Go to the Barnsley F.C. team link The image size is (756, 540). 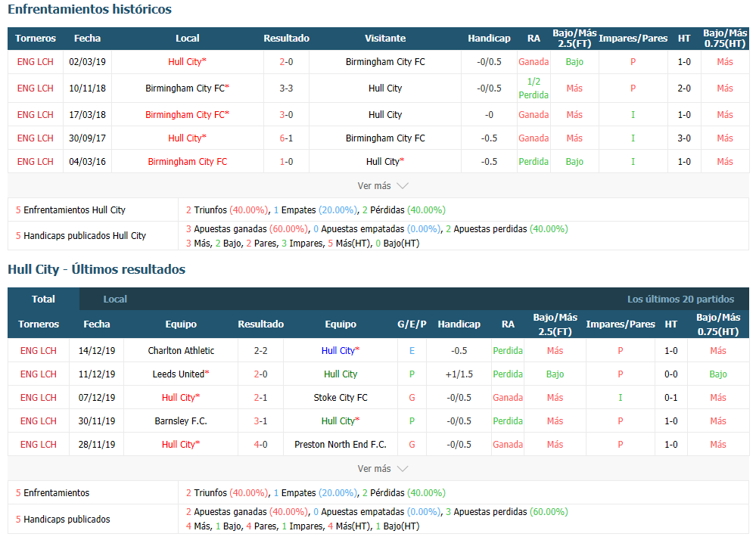(181, 421)
